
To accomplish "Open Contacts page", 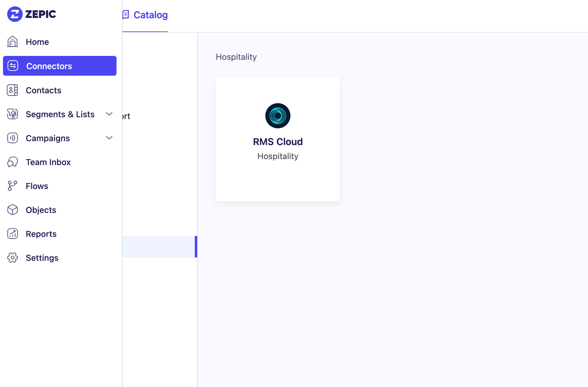I will click(x=44, y=90).
